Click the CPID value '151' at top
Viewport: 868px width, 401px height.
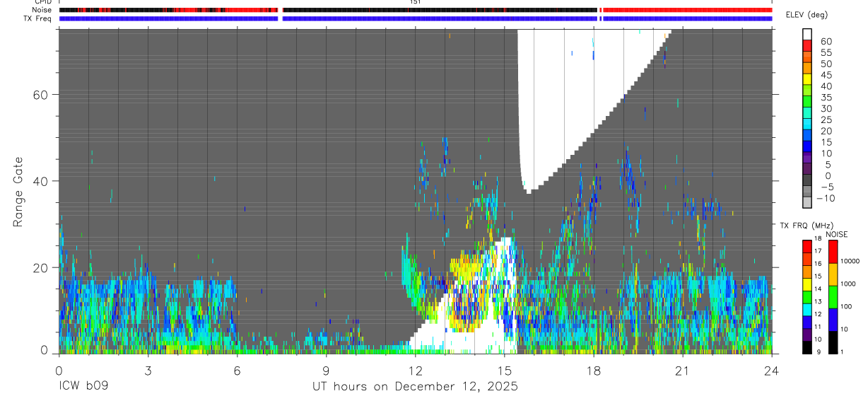[415, 3]
